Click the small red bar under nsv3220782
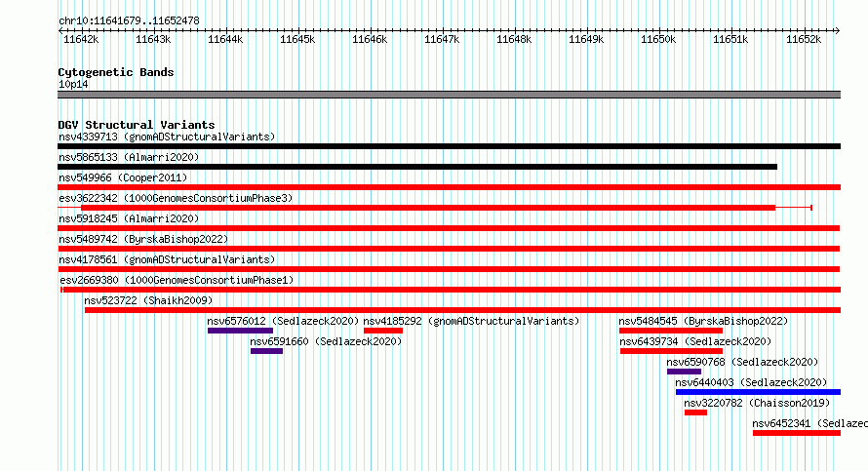Screen dimensions: 868x471 [x=695, y=412]
